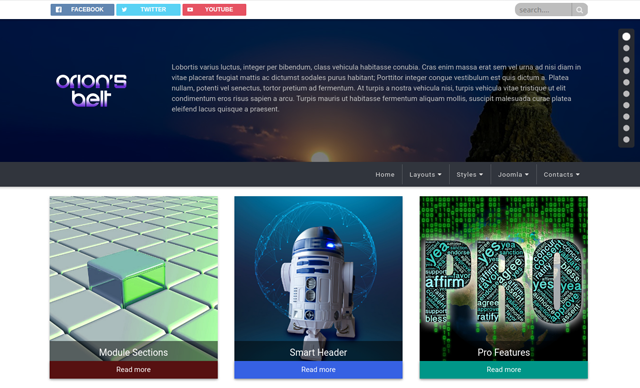Click Read more under Smart Header
This screenshot has height=388, width=640.
click(x=318, y=370)
